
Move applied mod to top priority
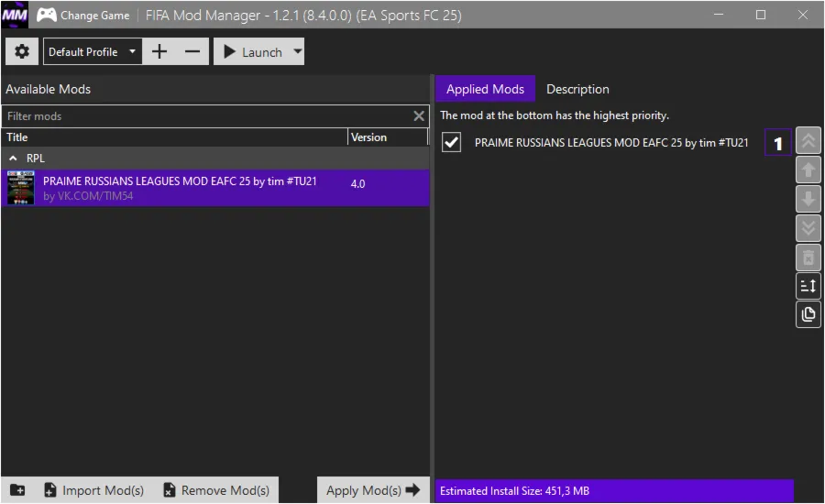[808, 140]
